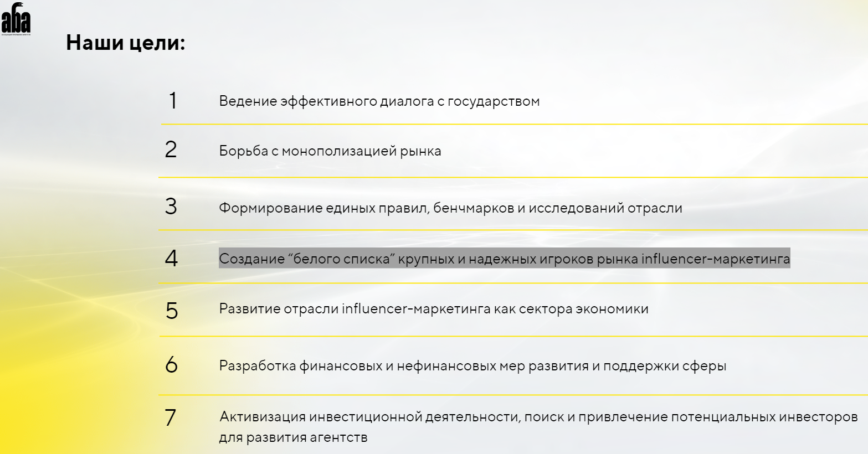Select the last line "для развития агентств"
Screen dimensions: 868x454
coord(293,437)
